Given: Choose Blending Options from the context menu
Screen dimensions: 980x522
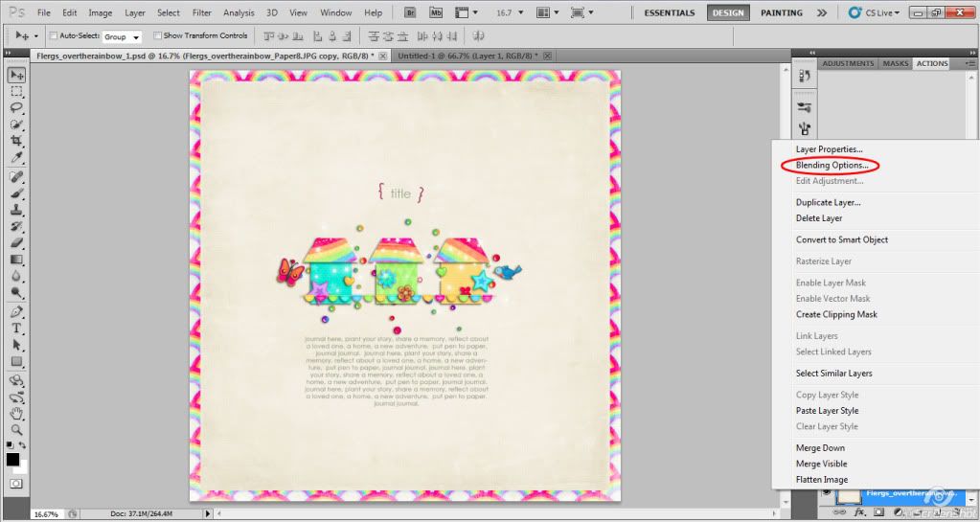Looking at the screenshot, I should tap(832, 166).
